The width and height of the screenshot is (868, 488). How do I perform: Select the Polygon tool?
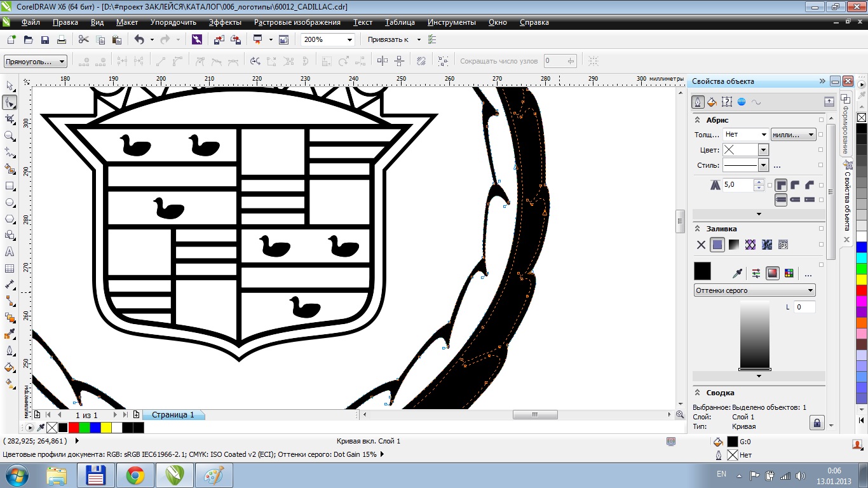10,219
